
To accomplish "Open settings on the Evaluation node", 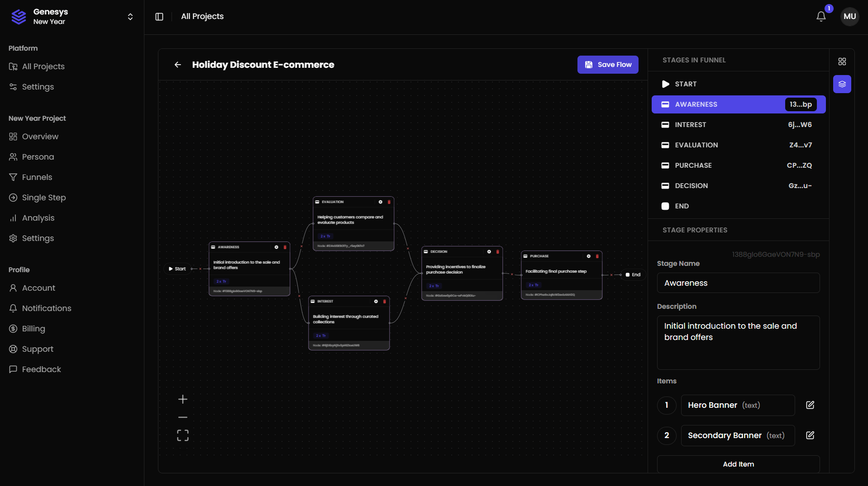I will [381, 202].
